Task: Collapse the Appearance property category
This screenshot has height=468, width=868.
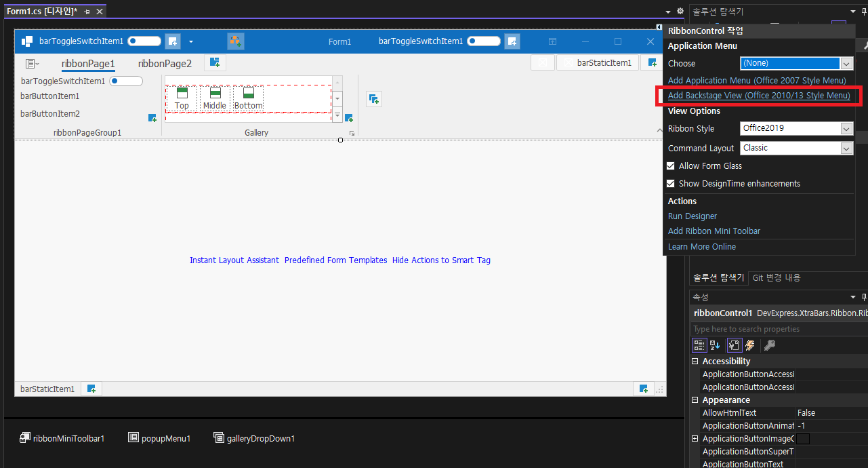Action: pos(695,400)
